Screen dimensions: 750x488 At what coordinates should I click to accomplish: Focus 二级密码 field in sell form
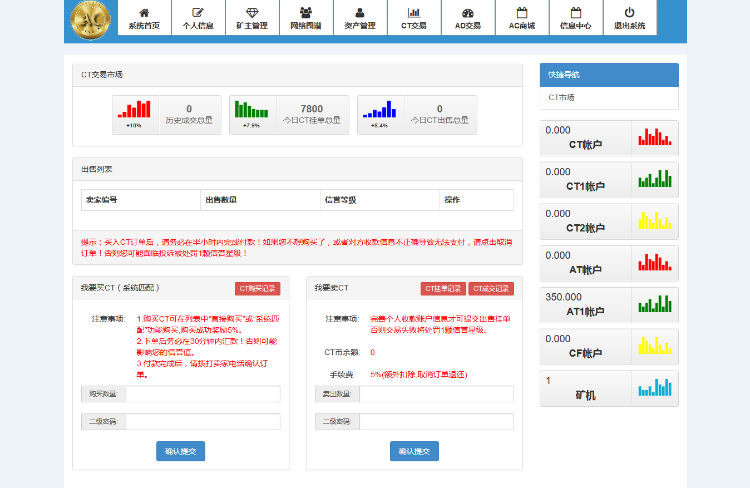tap(436, 421)
